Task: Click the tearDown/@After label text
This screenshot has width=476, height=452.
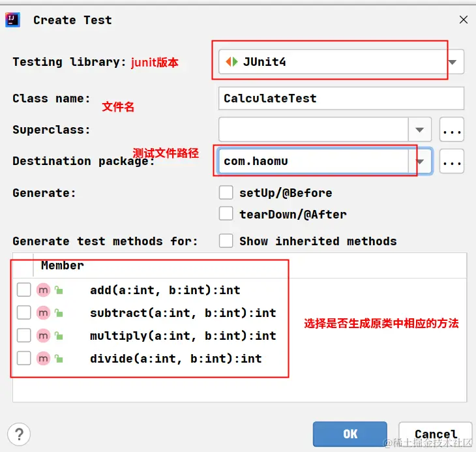Action: click(x=293, y=215)
